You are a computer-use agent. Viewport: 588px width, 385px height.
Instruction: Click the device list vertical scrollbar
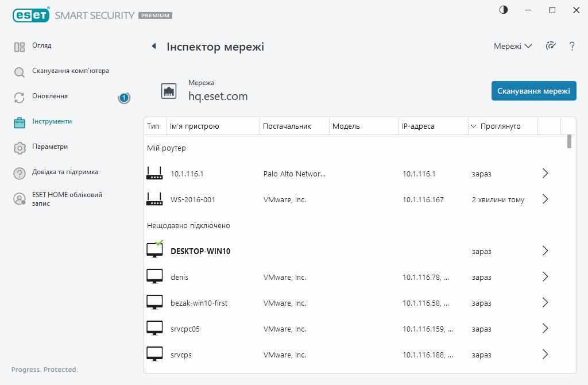click(x=569, y=141)
